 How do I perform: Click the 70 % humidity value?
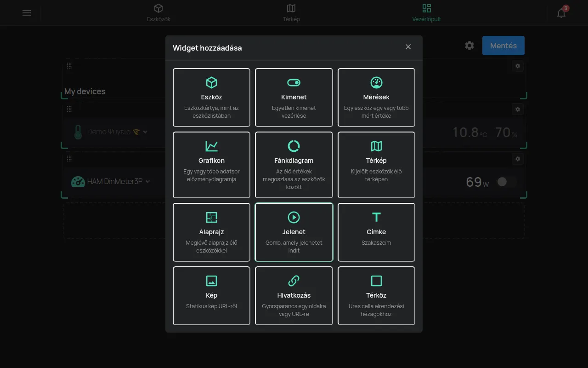coord(506,132)
